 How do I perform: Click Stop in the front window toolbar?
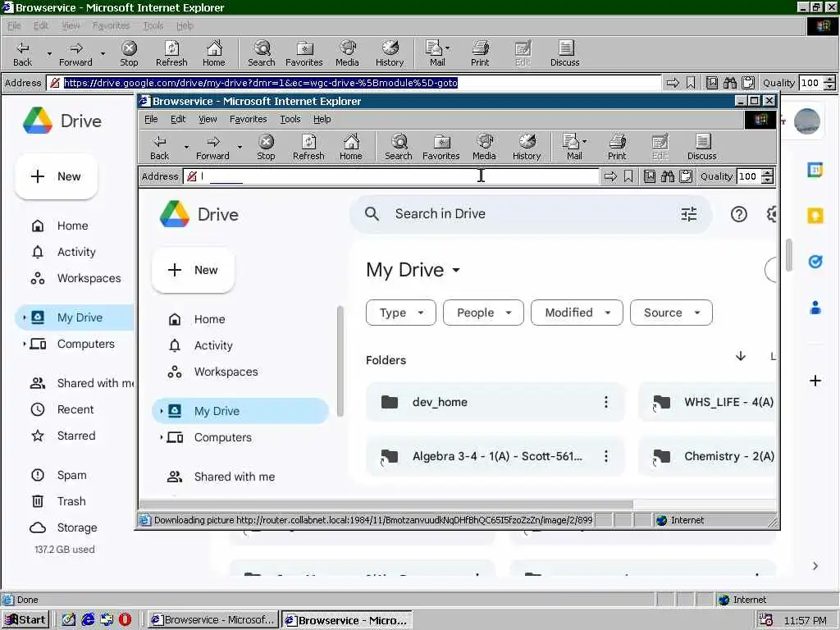point(266,148)
